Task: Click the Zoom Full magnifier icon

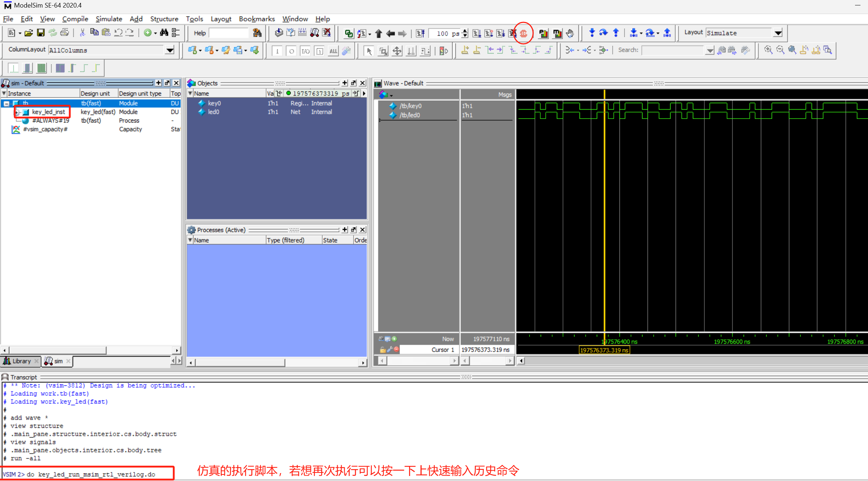Action: (x=792, y=50)
